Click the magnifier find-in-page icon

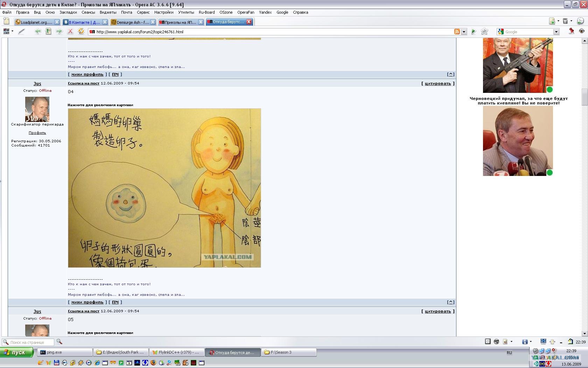[59, 342]
